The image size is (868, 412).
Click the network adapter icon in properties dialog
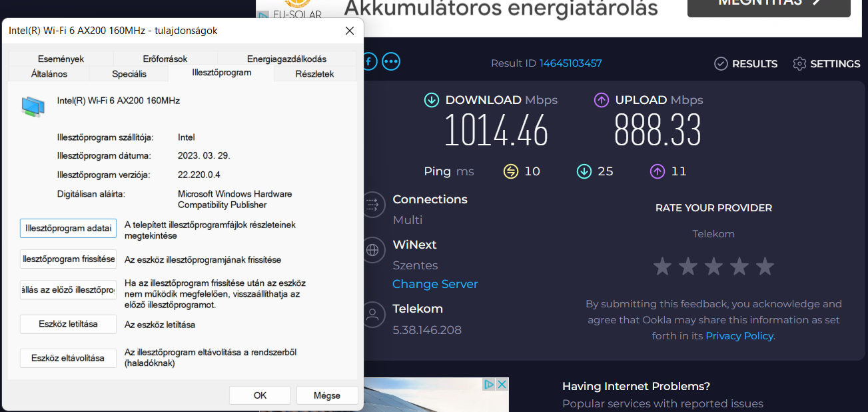(x=33, y=106)
